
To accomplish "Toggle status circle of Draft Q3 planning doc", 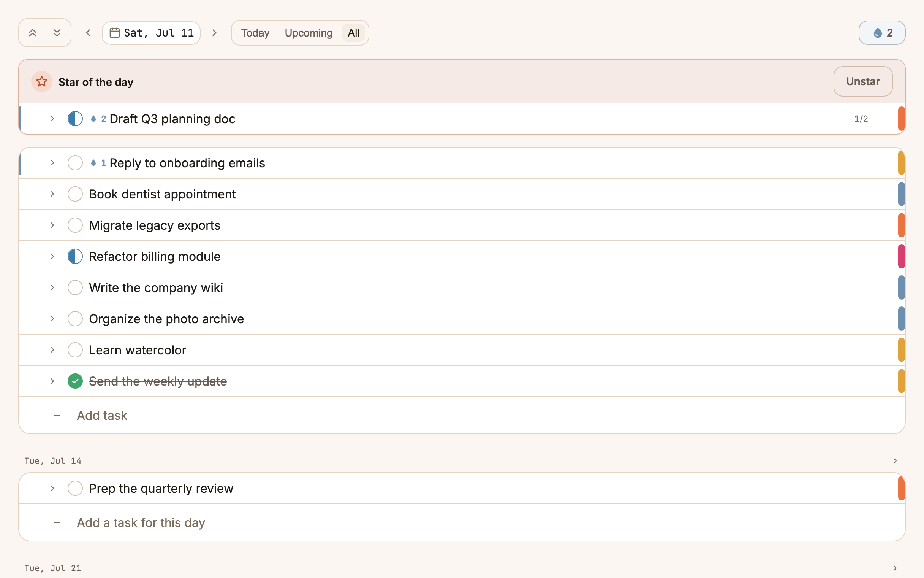I will click(x=75, y=119).
